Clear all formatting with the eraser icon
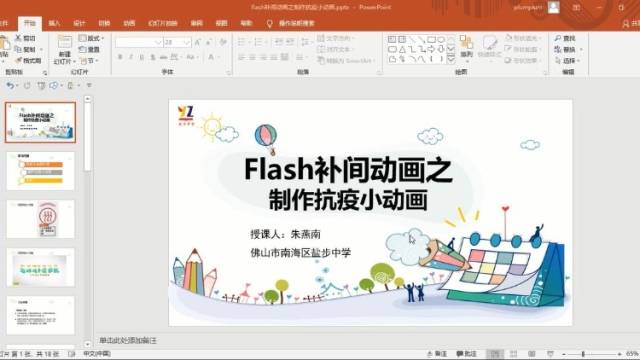640x360 pixels. click(223, 42)
